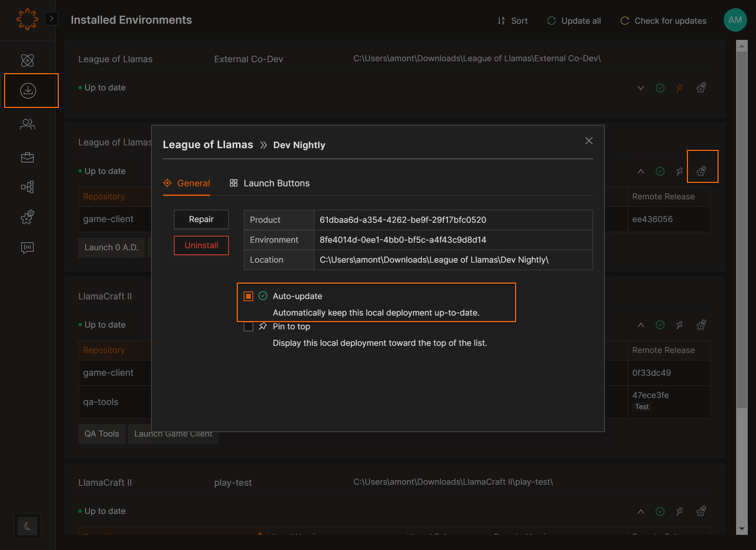This screenshot has height=550, width=756.
Task: Unpin the External Co-Dev environment
Action: [x=679, y=88]
